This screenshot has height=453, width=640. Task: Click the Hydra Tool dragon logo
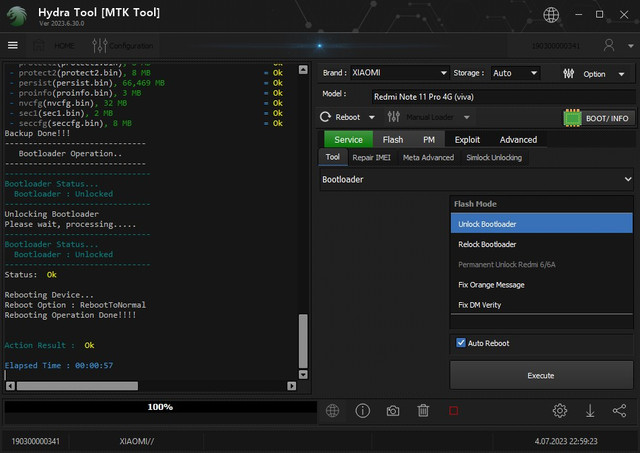point(17,16)
